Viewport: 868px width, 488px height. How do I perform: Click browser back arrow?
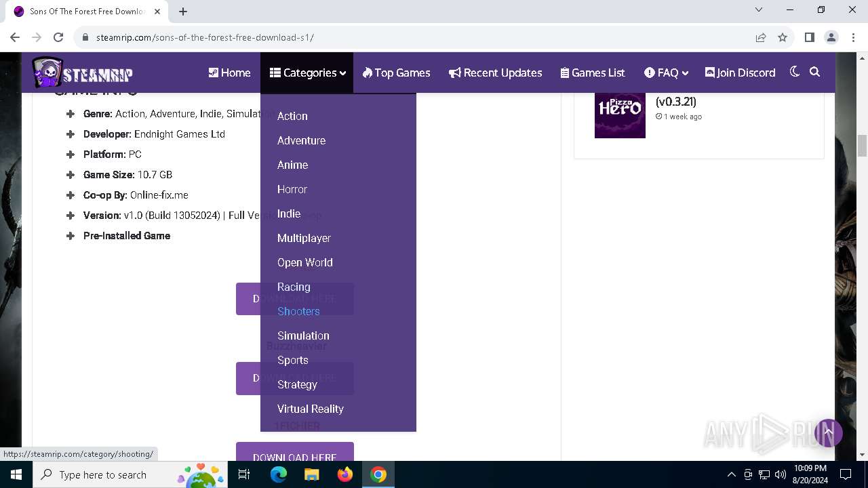pos(15,37)
